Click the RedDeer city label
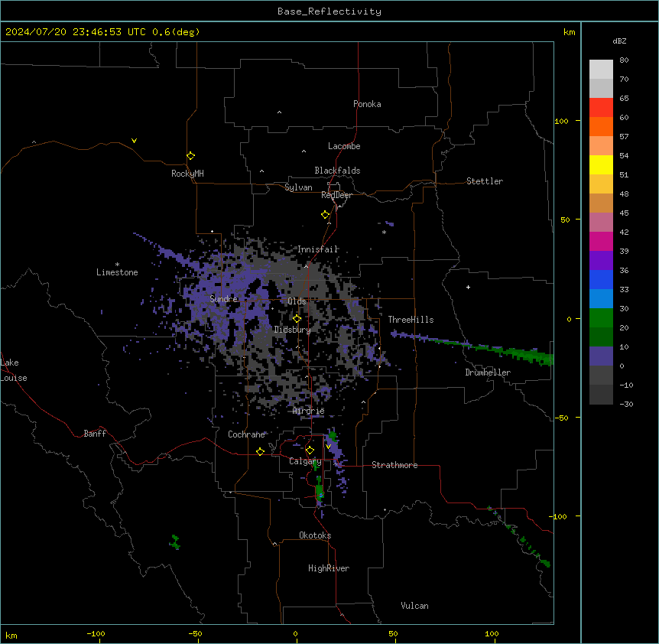Viewport: 659px width, 644px height. click(x=336, y=195)
